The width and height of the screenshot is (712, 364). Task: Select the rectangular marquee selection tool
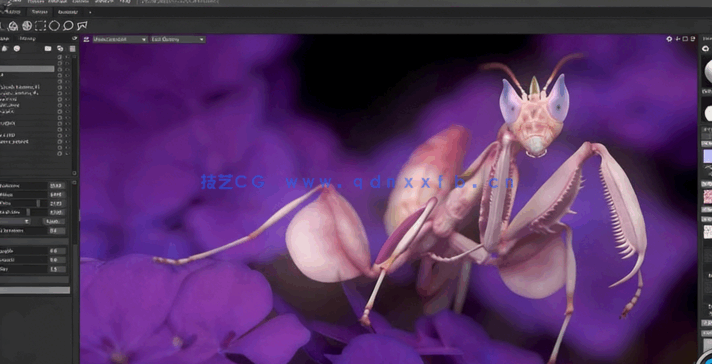40,26
